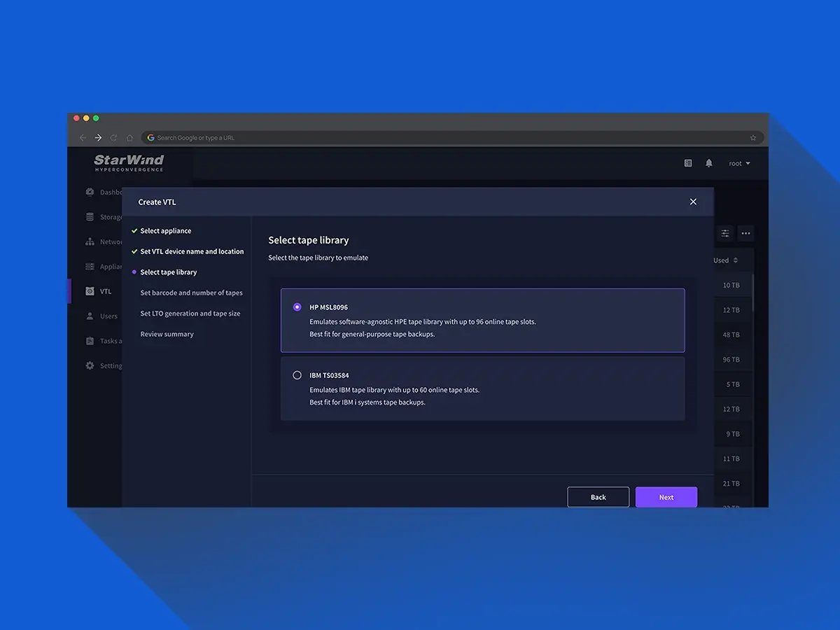Image resolution: width=840 pixels, height=630 pixels.
Task: Open Users from sidebar icon
Action: 90,316
